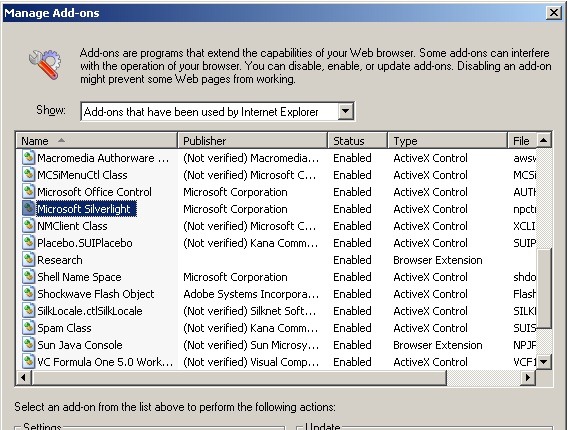Click Enabled status in Microsoft Silverlight row

coord(352,209)
